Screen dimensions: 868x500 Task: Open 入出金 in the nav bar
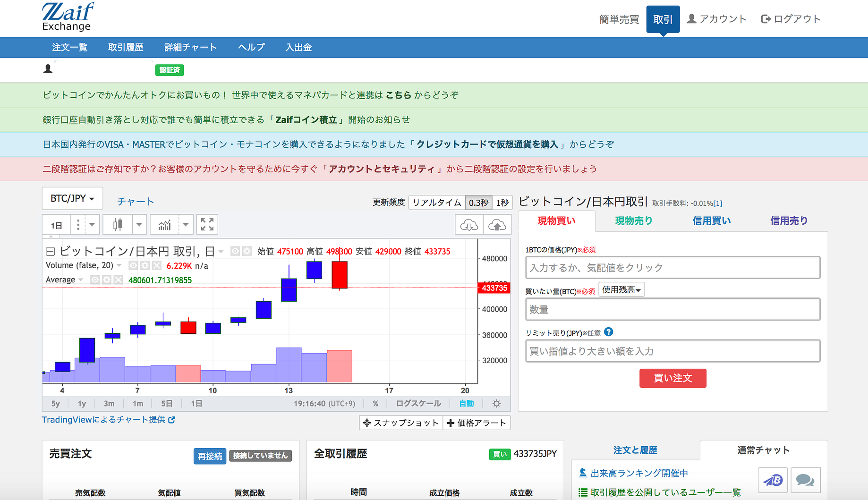298,47
